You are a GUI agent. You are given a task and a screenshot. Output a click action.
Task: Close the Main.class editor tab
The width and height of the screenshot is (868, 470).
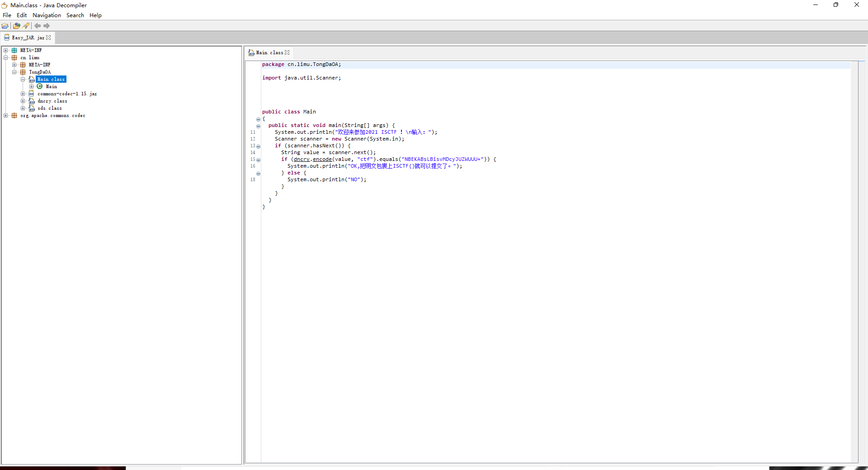click(287, 52)
